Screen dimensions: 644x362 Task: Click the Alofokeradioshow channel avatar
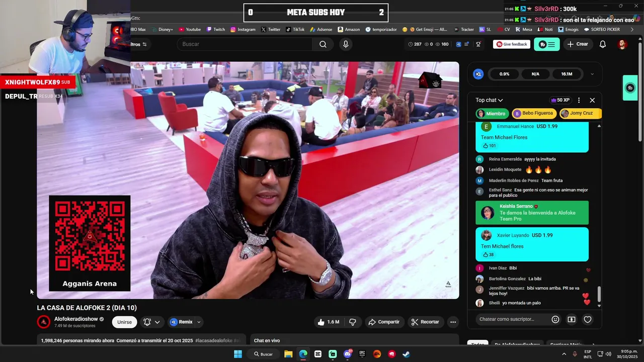44,322
